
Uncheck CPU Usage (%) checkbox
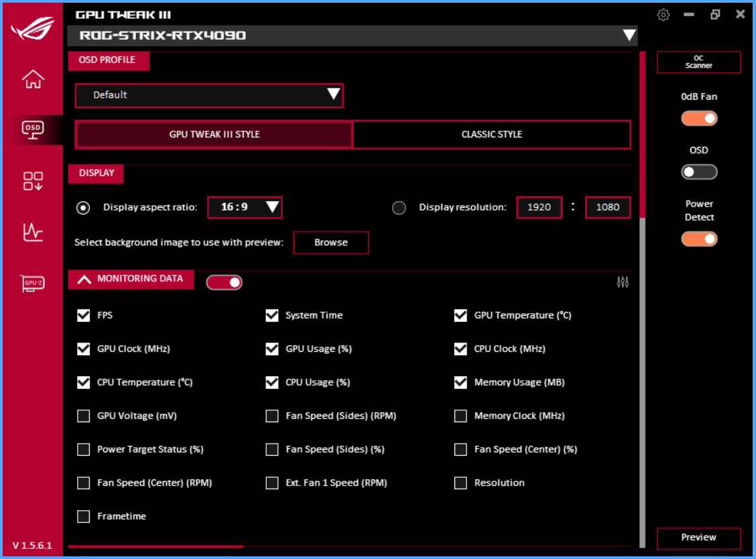[272, 383]
